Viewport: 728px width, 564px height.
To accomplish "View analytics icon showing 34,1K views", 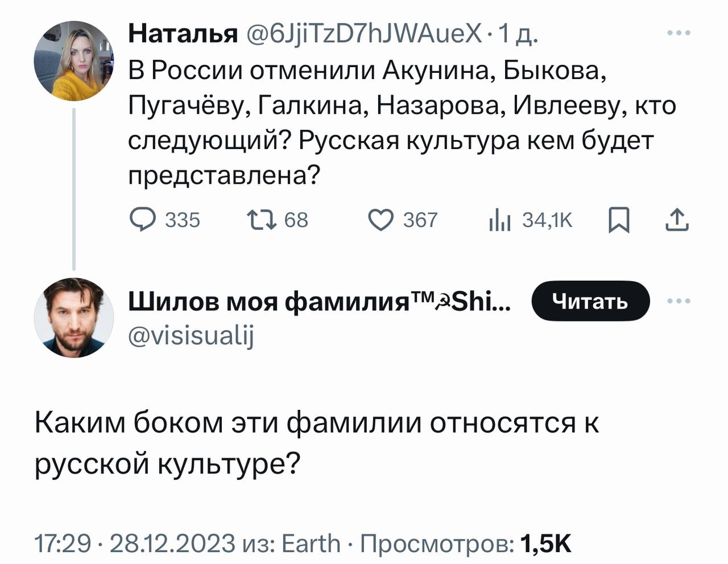I will 500,220.
